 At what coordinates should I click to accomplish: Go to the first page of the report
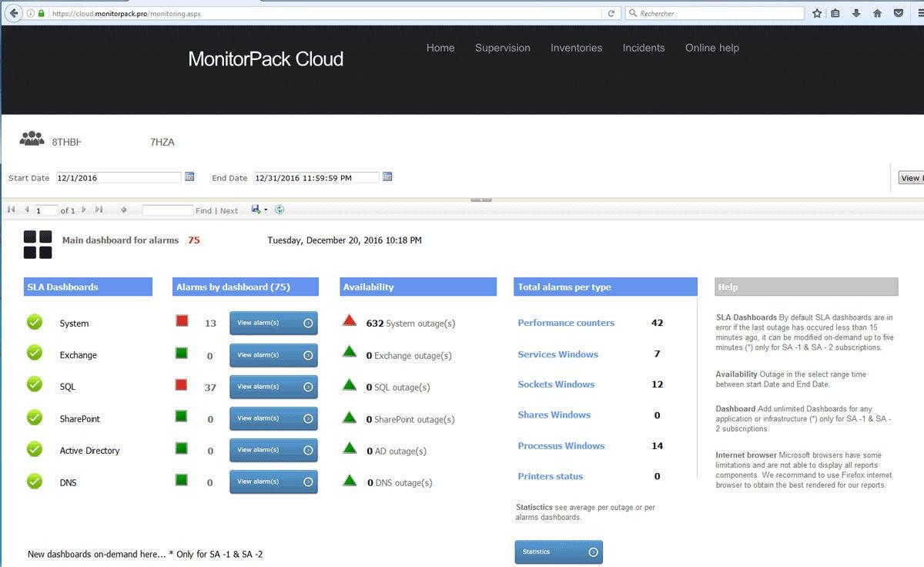11,210
